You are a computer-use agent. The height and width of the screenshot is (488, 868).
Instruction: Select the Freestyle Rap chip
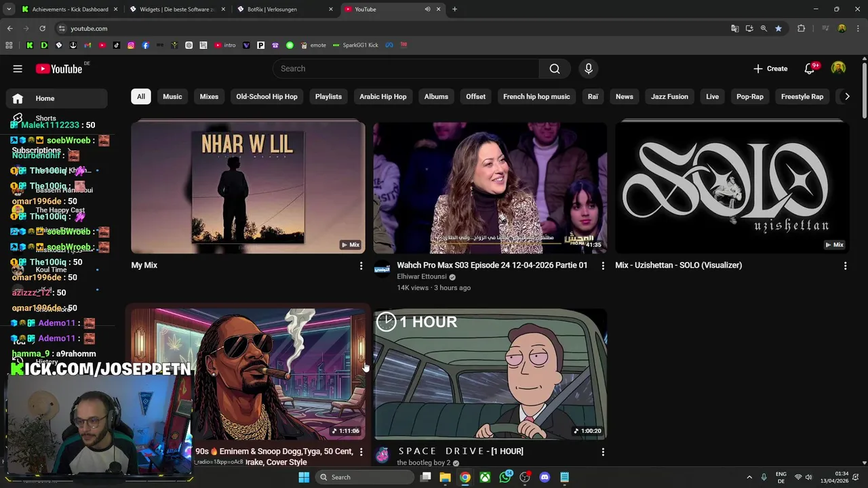[x=802, y=96]
